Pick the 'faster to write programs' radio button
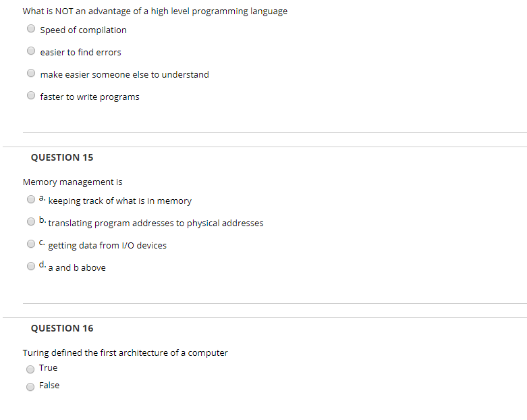 pos(31,95)
